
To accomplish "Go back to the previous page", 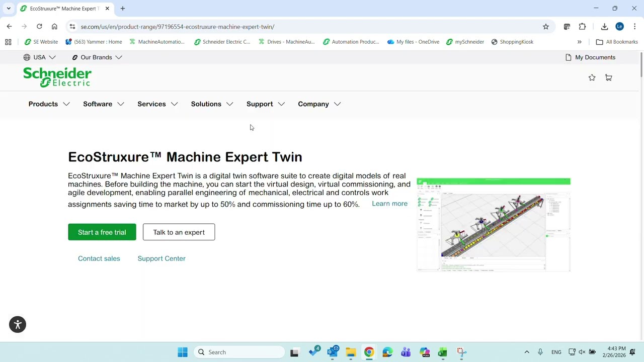I will point(10,27).
